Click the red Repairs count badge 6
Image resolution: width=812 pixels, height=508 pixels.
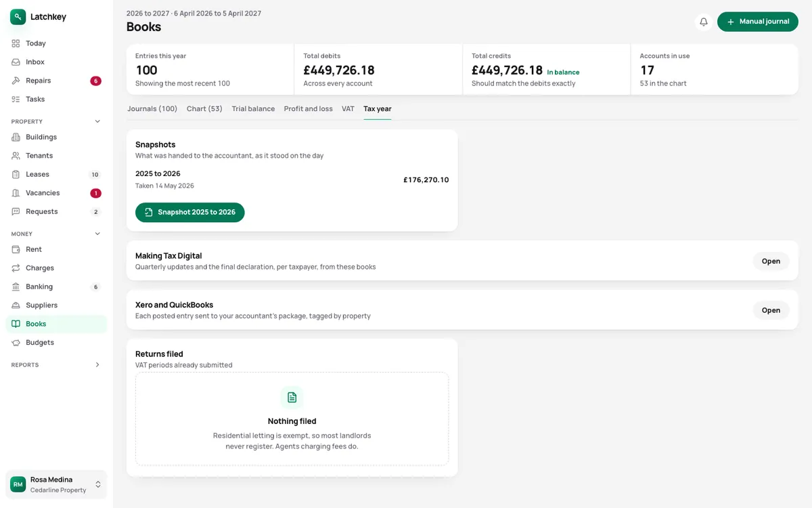tap(95, 81)
